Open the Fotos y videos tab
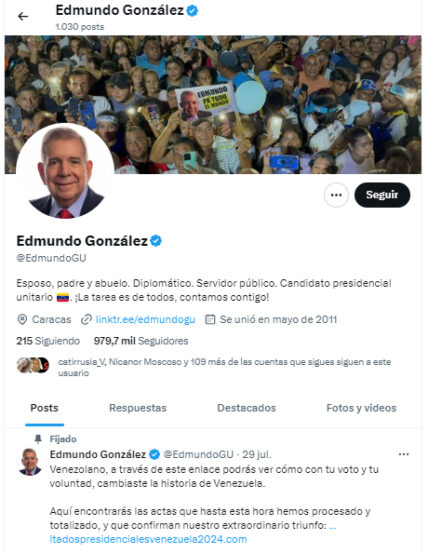Screen dimensions: 428x553 pos(361,408)
